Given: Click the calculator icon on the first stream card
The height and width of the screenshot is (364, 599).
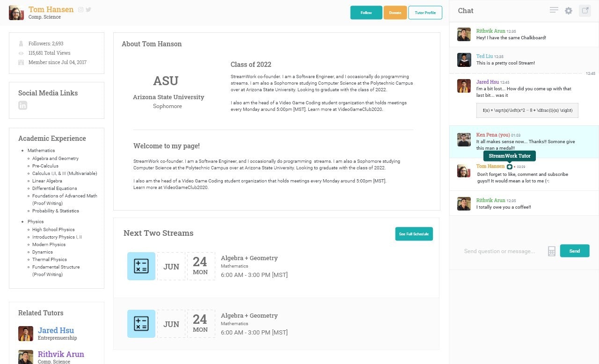Looking at the screenshot, I should pos(141,266).
